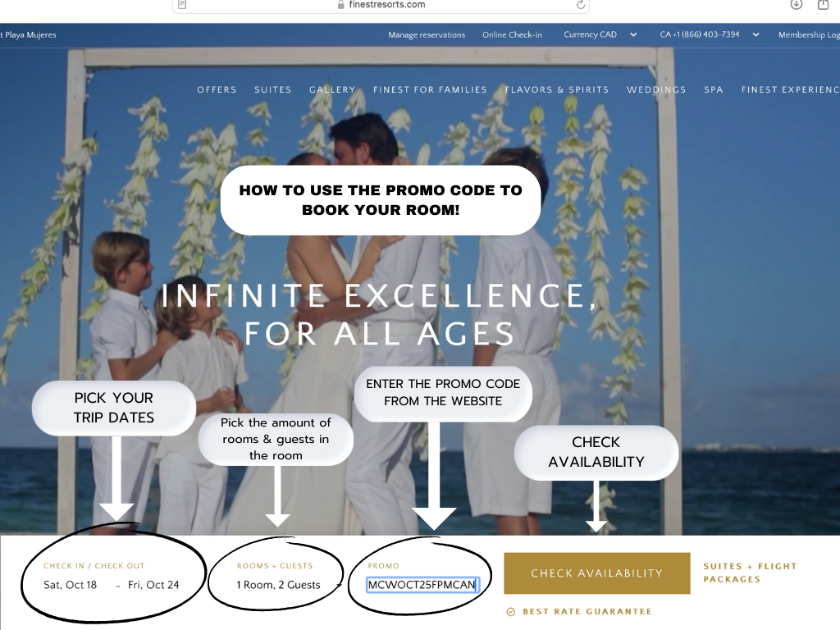This screenshot has width=840, height=630.
Task: Click the share icon in browser toolbar
Action: click(824, 4)
